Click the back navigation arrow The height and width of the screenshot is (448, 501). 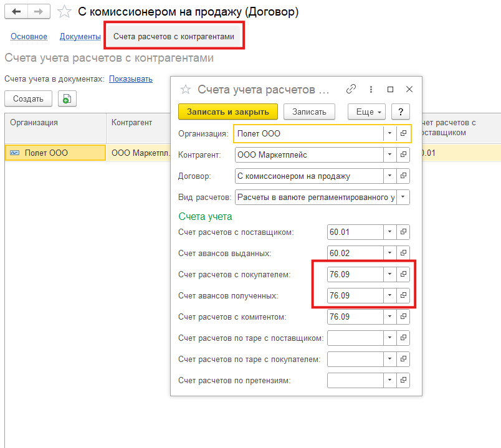(x=16, y=12)
